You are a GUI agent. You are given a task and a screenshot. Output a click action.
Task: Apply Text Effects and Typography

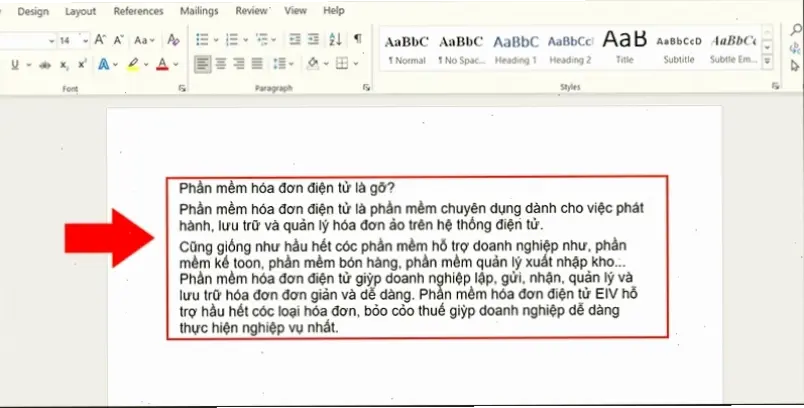pyautogui.click(x=104, y=65)
